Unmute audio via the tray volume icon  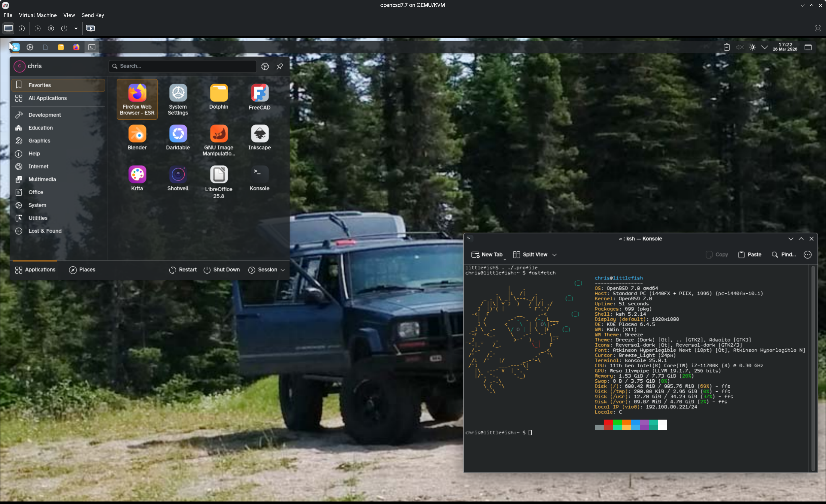click(x=739, y=47)
